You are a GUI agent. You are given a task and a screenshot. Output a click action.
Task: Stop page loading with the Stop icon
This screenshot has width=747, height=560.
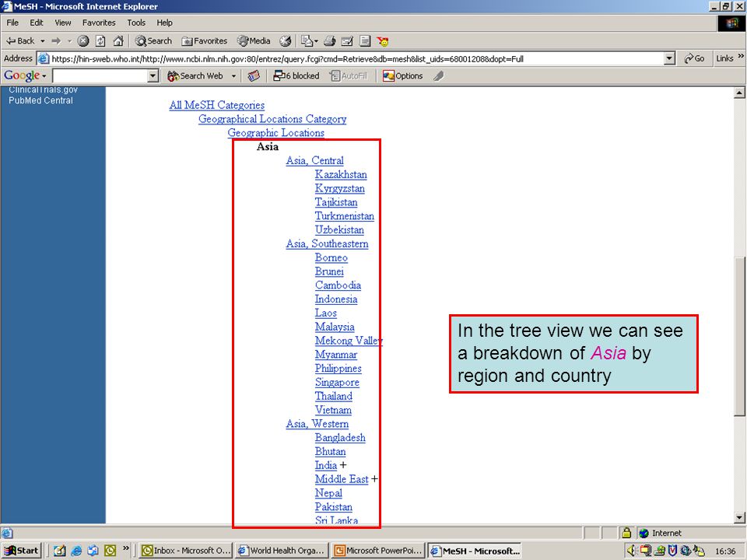[x=83, y=41]
